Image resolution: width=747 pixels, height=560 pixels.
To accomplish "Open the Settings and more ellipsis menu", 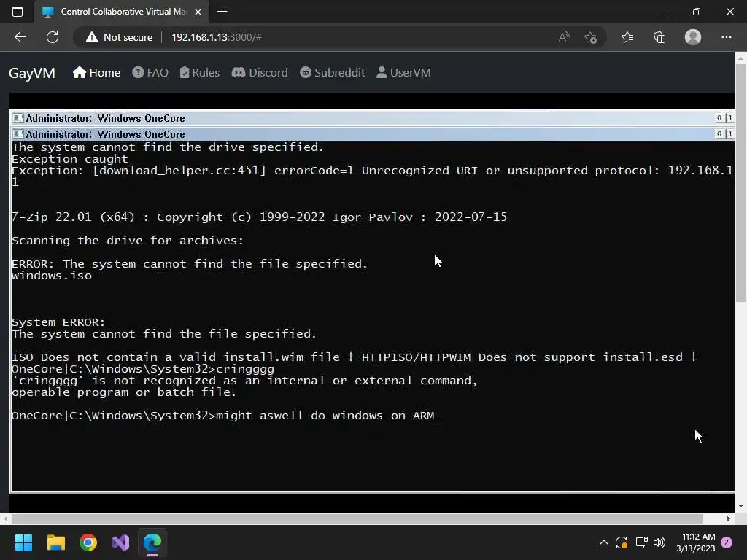I will [726, 37].
